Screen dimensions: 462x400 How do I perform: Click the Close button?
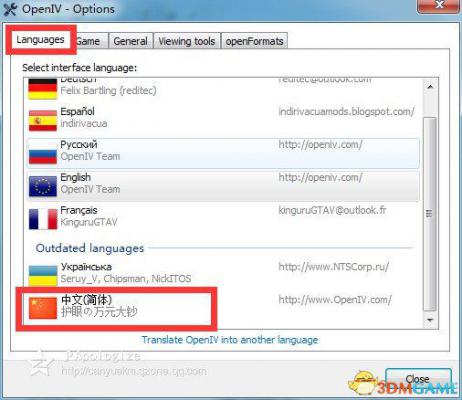[418, 379]
